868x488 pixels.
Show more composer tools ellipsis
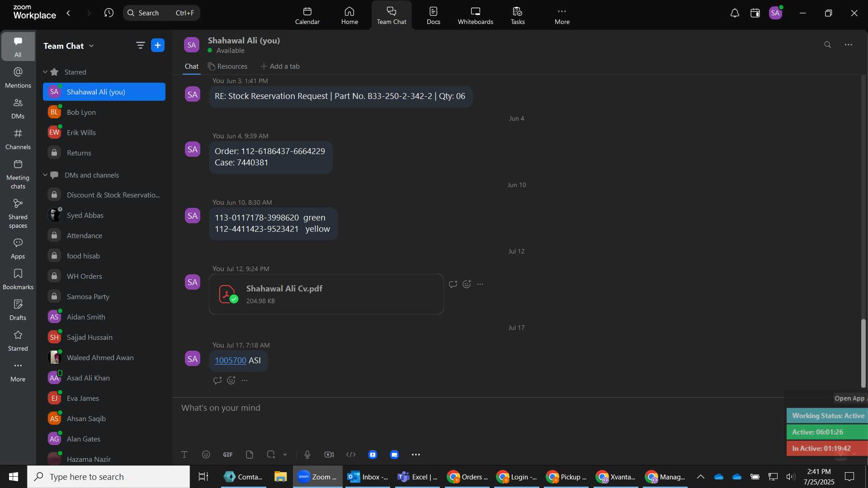[416, 455]
